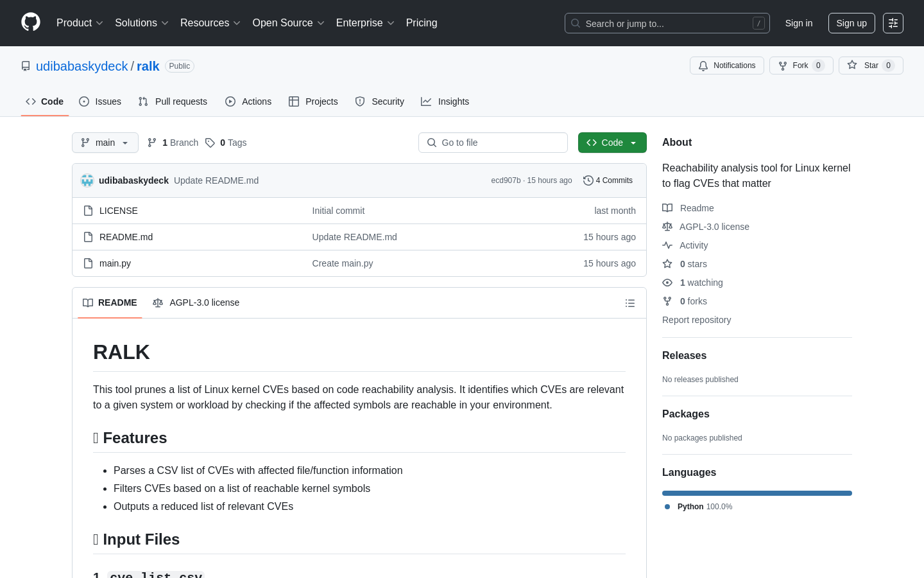Open the 'Initial commit' message link
The height and width of the screenshot is (578, 924).
coord(338,211)
